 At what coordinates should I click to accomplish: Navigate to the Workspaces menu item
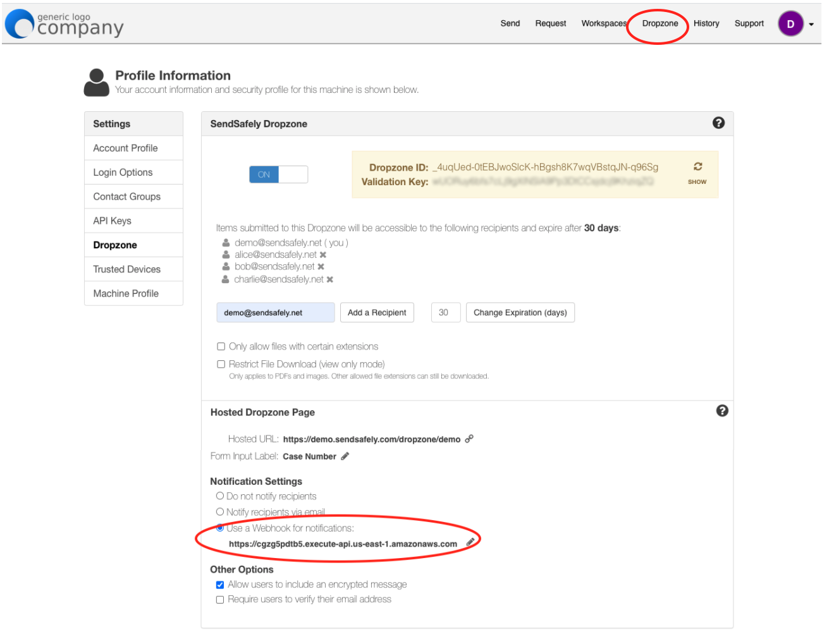tap(603, 23)
